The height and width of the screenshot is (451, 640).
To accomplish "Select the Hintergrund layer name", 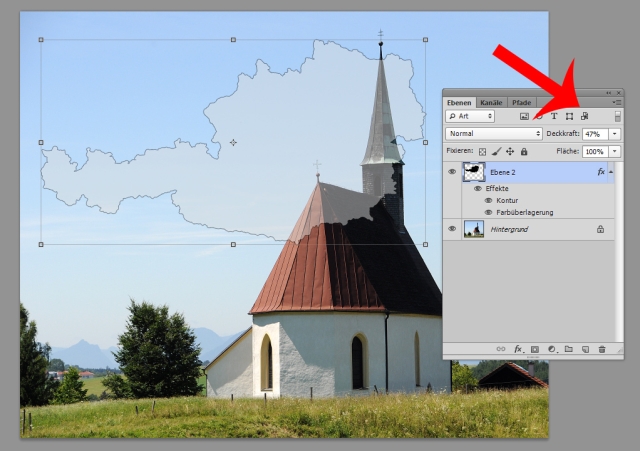I will pos(509,229).
